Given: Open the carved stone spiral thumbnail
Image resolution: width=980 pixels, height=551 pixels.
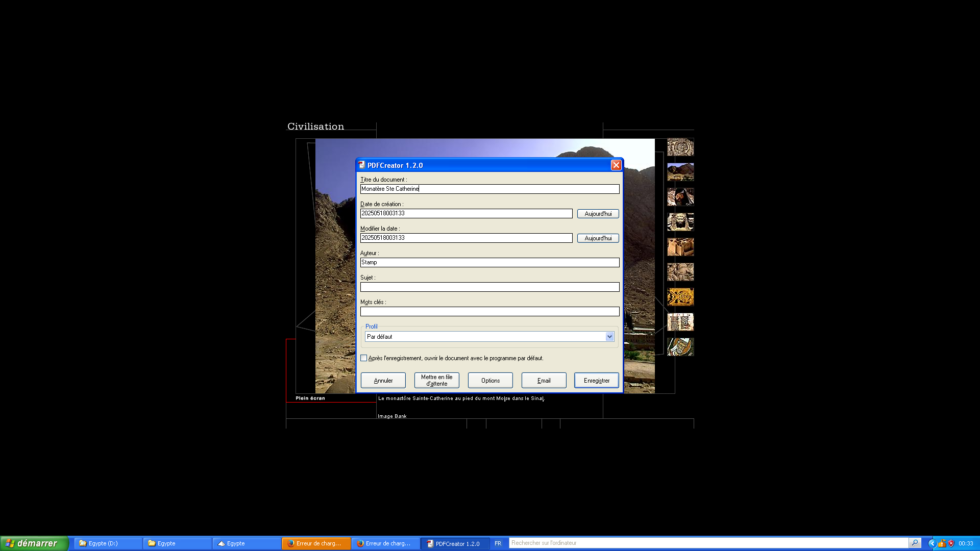Looking at the screenshot, I should [x=680, y=147].
